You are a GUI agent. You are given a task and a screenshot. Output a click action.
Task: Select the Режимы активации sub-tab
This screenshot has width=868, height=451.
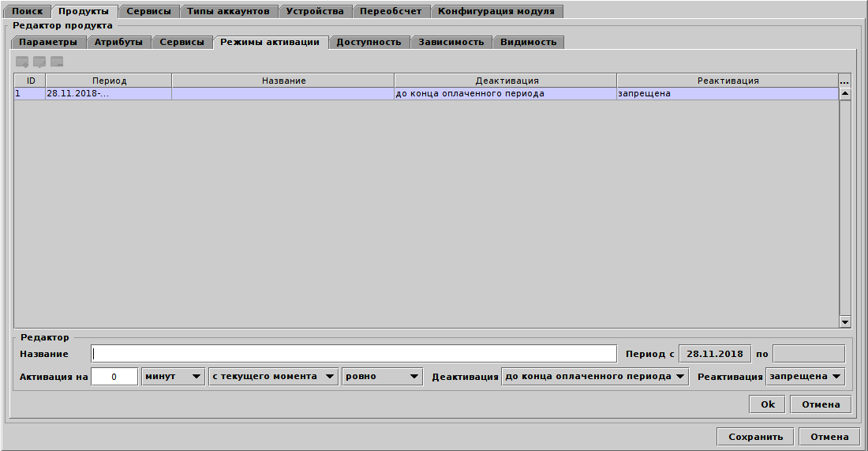270,42
